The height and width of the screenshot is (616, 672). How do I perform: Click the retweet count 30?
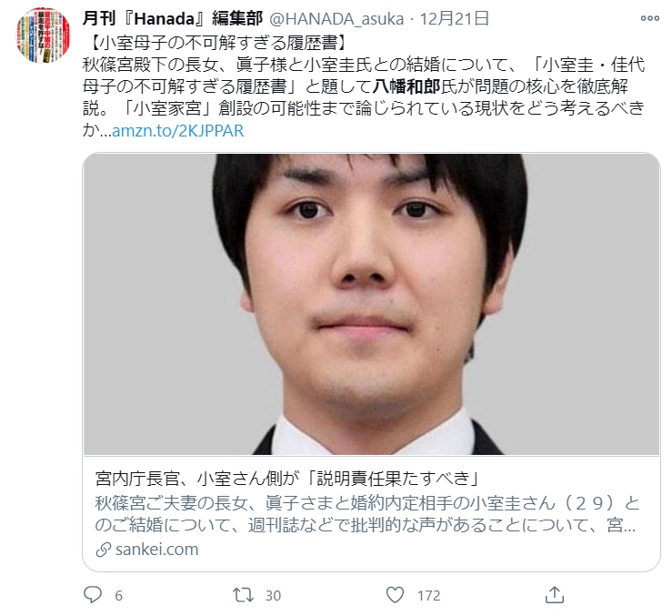[273, 595]
